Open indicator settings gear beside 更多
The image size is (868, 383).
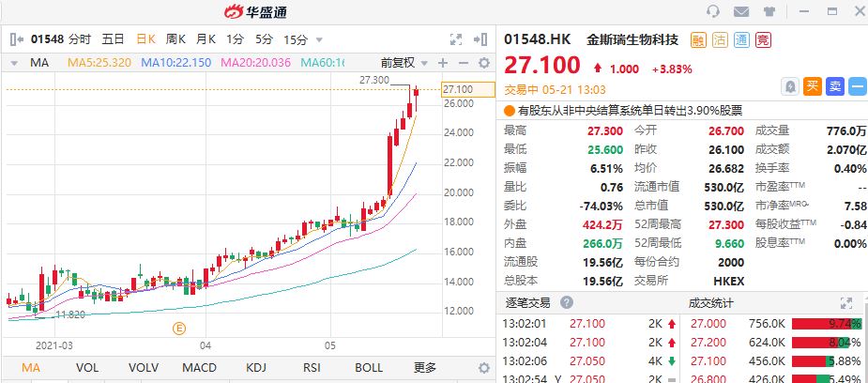click(484, 368)
